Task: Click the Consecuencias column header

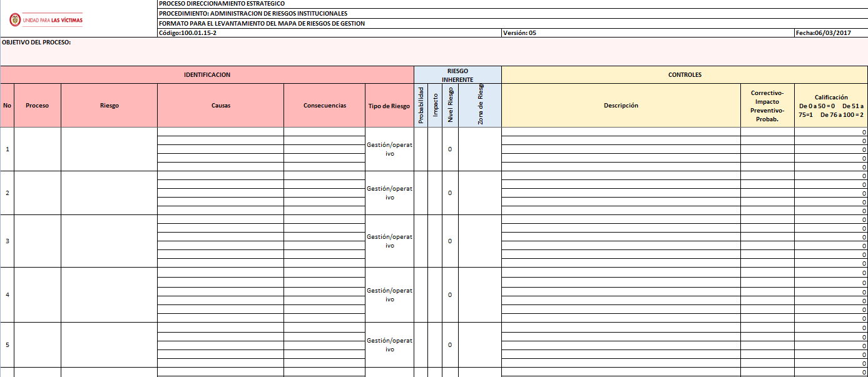Action: tap(325, 106)
